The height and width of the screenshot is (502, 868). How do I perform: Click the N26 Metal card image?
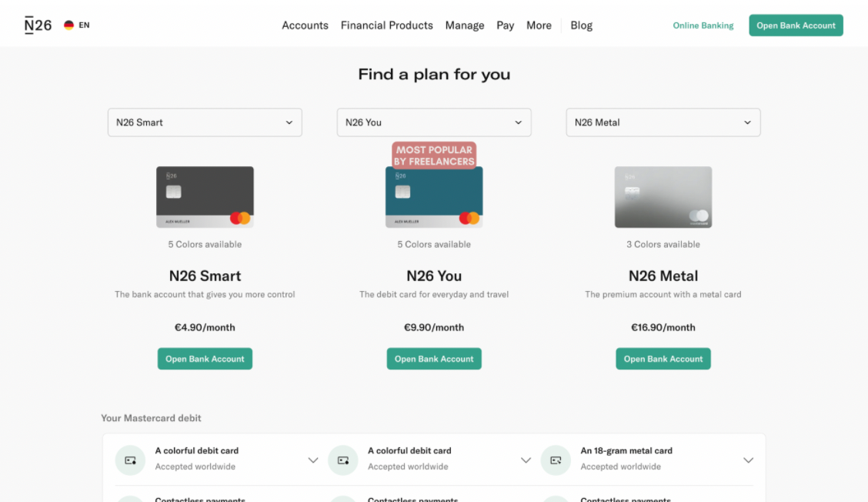[x=663, y=197]
